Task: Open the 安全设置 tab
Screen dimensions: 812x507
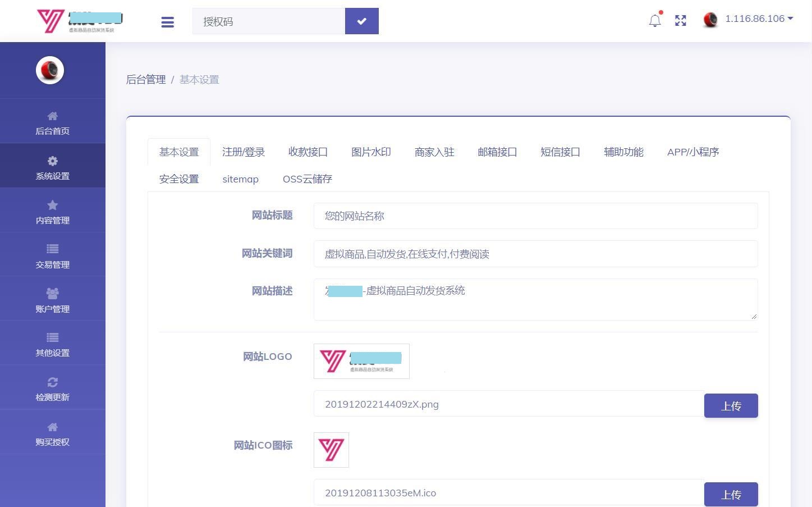Action: [179, 179]
